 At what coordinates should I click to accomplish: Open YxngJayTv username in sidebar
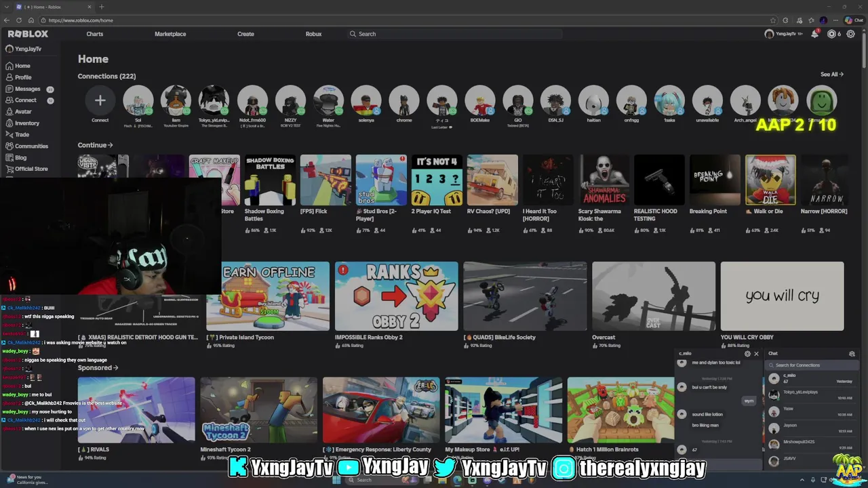pyautogui.click(x=28, y=49)
